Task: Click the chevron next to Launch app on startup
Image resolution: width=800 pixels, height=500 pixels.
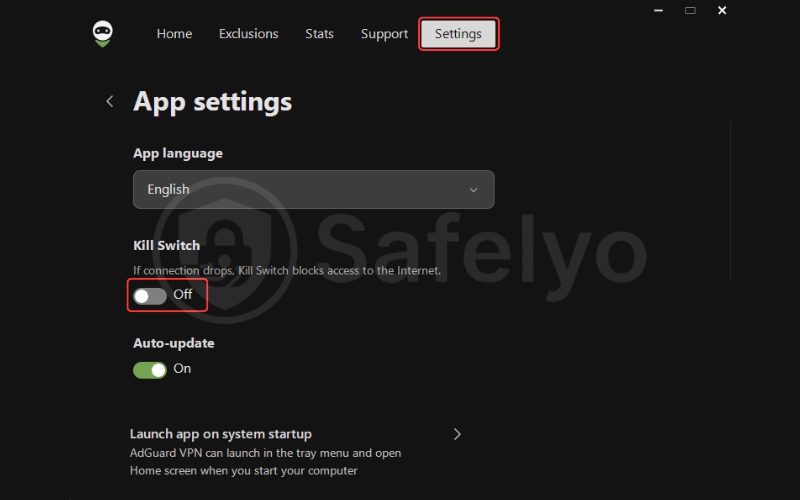Action: click(x=457, y=434)
